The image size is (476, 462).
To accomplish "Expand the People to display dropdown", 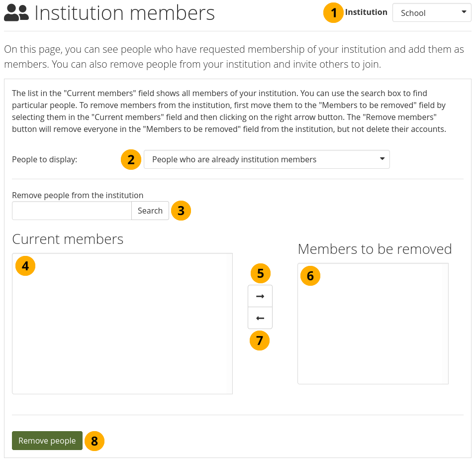I will pos(267,160).
